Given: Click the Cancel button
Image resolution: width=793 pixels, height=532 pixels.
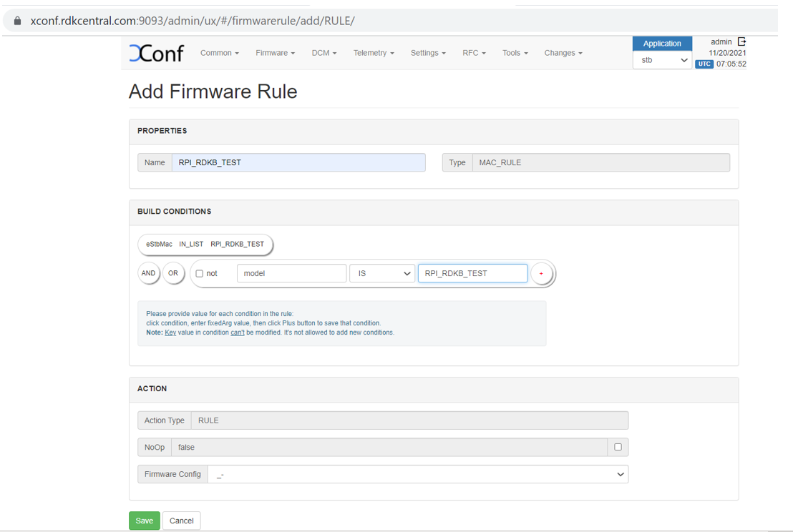Looking at the screenshot, I should pos(181,521).
